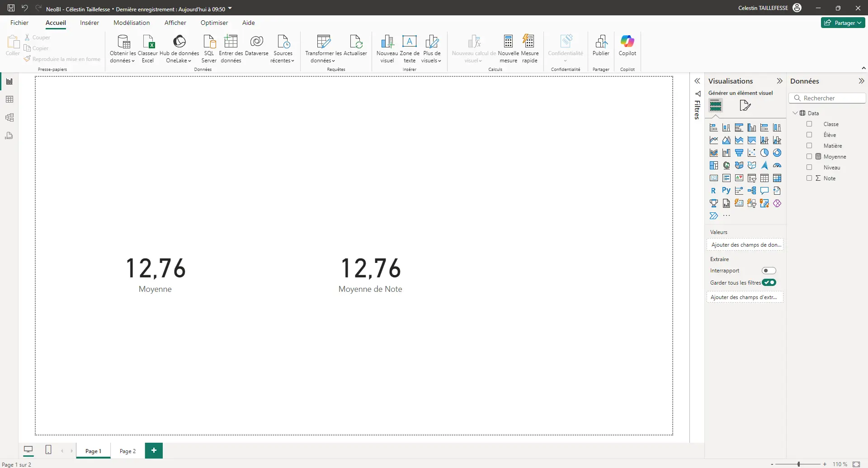
Task: Select the treemap visual icon
Action: 714,166
